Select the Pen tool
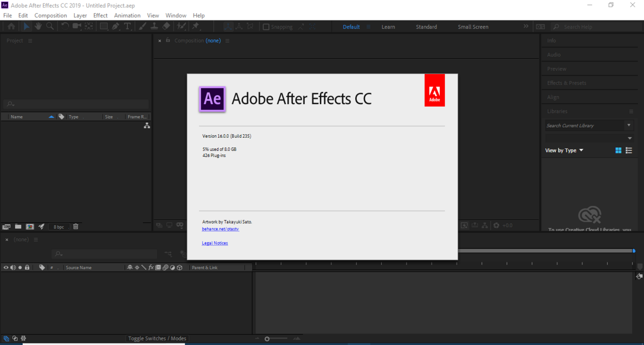644x345 pixels. click(x=116, y=27)
